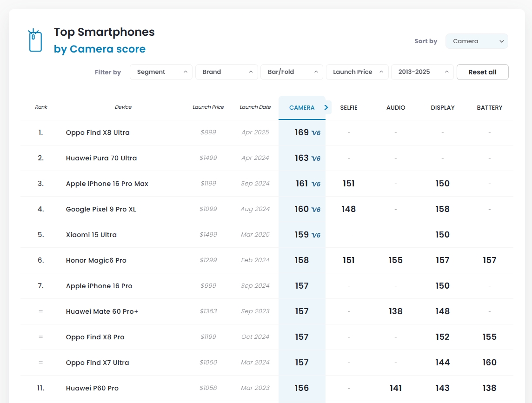Click V6 badge beside Oppo Find X8 Ultra score
Viewport: 532px width, 403px height.
316,133
